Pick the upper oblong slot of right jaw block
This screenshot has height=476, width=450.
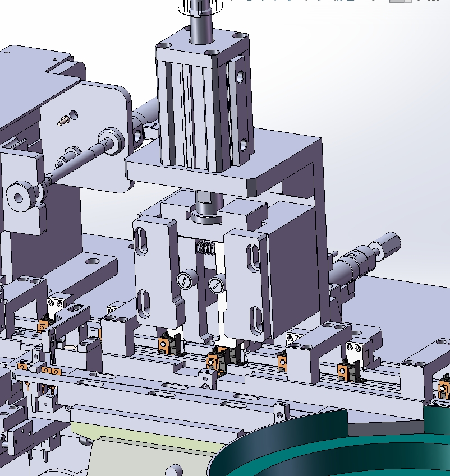click(253, 258)
